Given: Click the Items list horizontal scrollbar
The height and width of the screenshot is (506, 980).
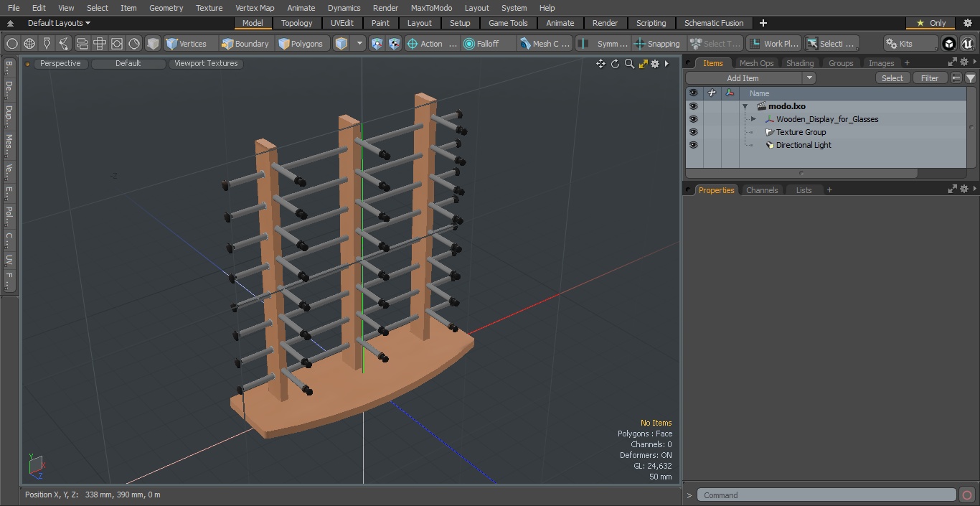Looking at the screenshot, I should pos(801,173).
